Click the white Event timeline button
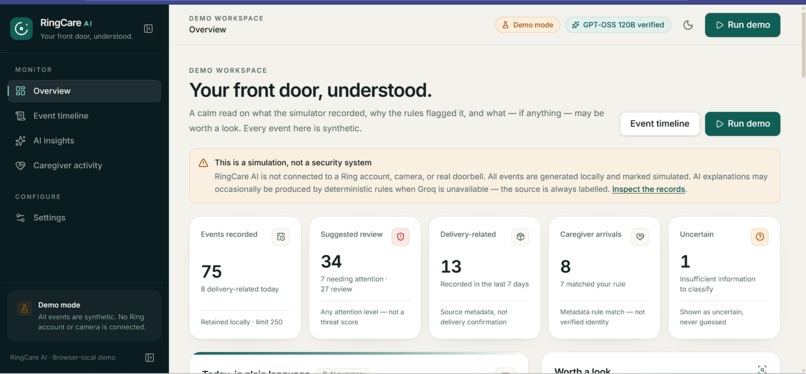 pos(660,124)
